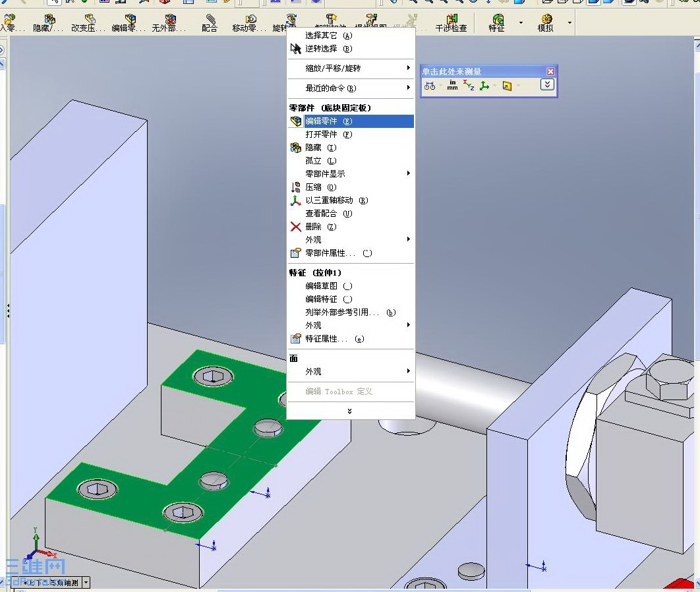Click the yellow Projected On icon in the Measure panel

(507, 86)
